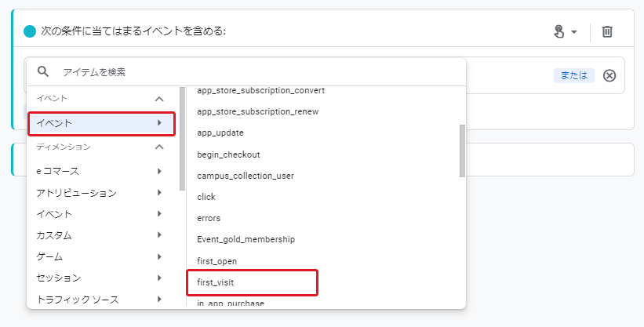Click the event list scrollbar thumb

[463, 151]
